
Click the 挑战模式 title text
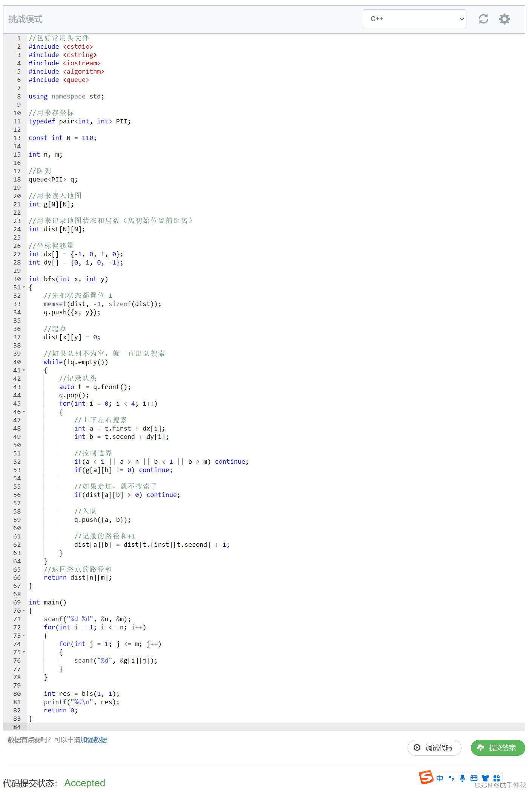click(25, 19)
